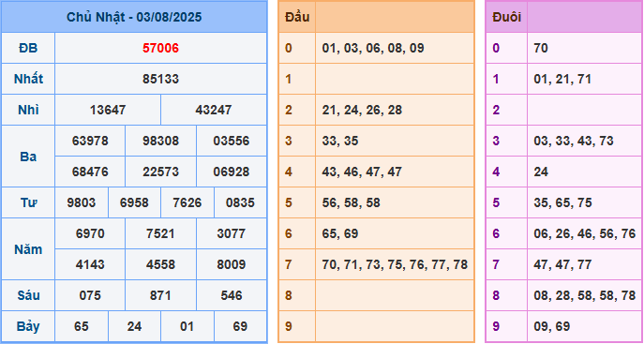
Task: Select the Ba prize number 98308
Action: pos(160,141)
